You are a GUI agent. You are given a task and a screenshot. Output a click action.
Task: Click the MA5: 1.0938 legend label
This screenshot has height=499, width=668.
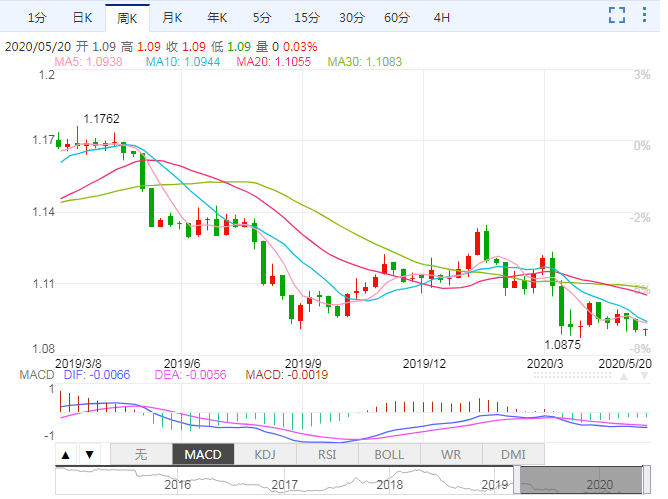click(88, 62)
